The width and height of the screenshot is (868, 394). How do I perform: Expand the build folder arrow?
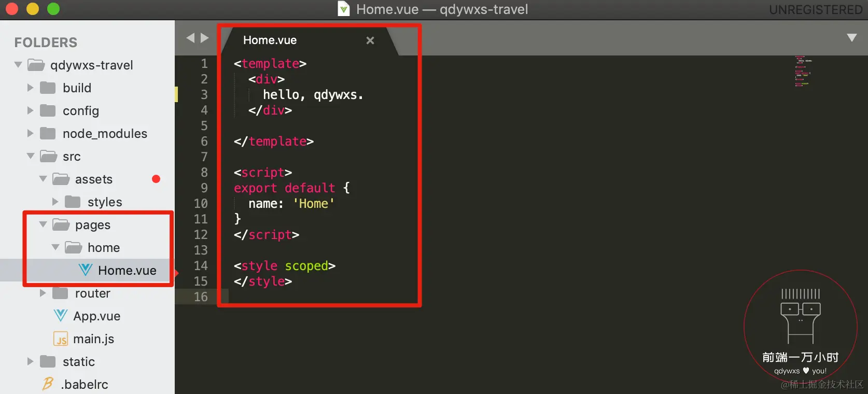[30, 88]
